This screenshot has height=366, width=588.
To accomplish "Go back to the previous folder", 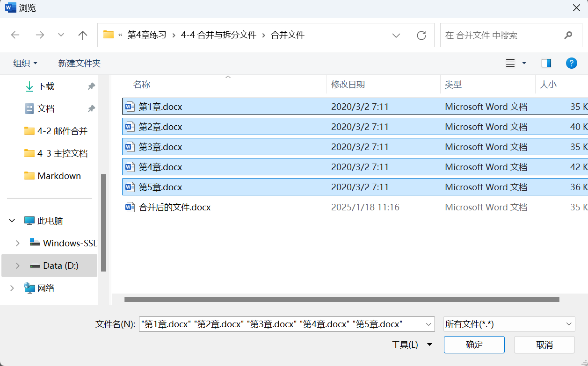I will click(15, 35).
